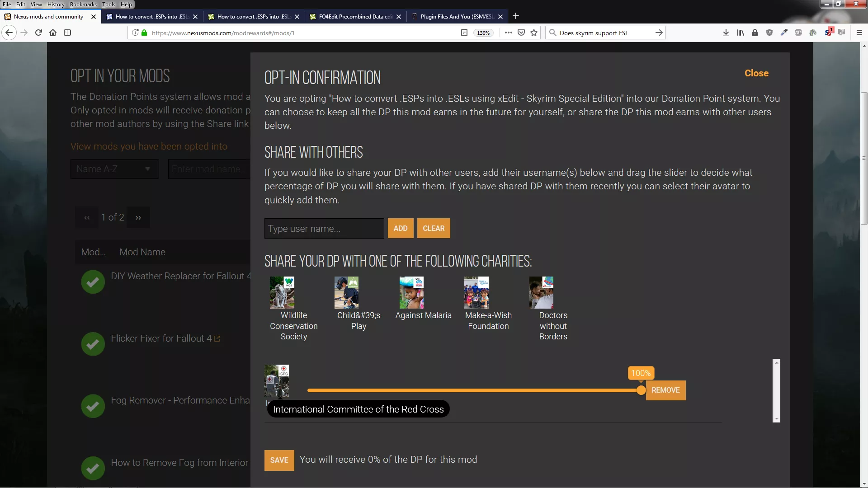This screenshot has width=868, height=488.
Task: Select Wildlife Conservation Society charity
Action: point(282,293)
